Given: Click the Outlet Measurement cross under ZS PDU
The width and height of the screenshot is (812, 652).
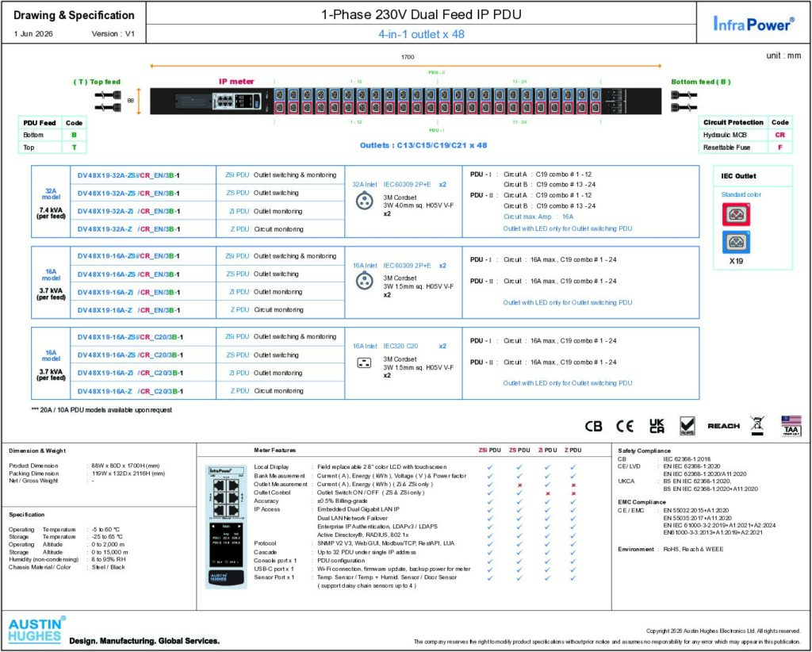Looking at the screenshot, I should [x=519, y=485].
